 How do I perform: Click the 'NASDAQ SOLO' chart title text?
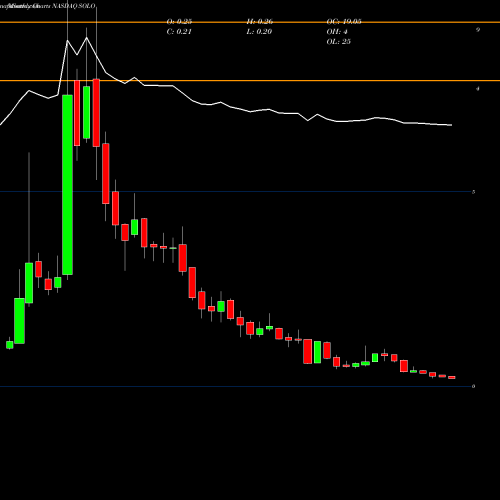[x=72, y=6]
